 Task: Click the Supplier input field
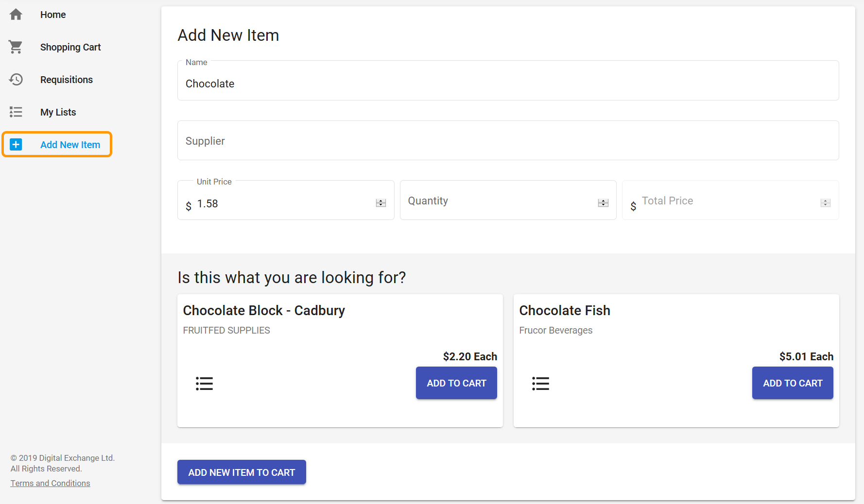click(508, 141)
